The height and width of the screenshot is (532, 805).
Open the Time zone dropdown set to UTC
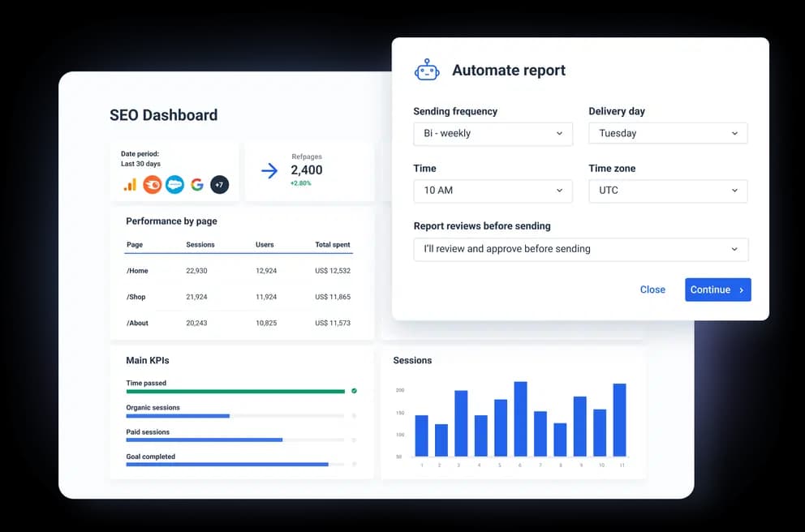pos(668,191)
